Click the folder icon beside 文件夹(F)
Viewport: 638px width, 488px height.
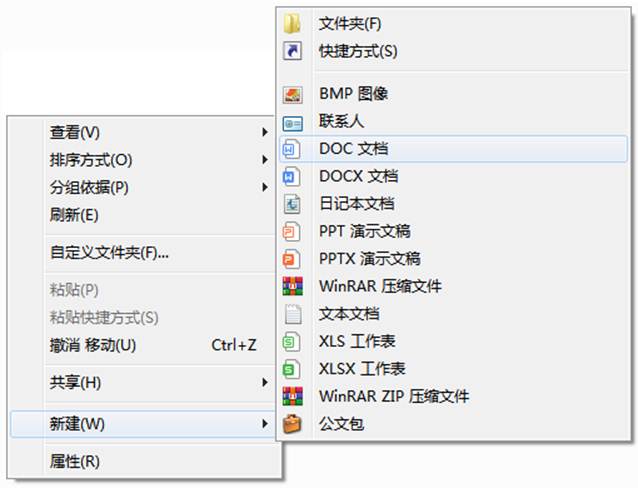point(292,23)
